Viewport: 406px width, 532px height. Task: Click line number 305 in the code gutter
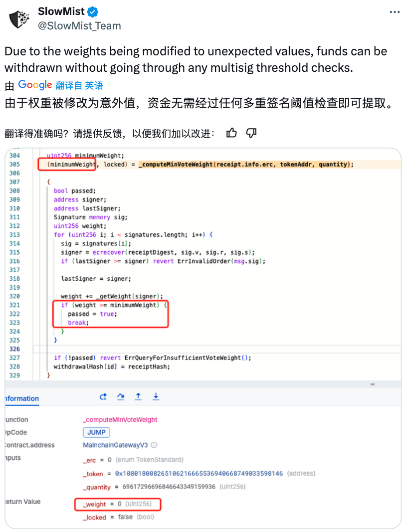[x=14, y=165]
